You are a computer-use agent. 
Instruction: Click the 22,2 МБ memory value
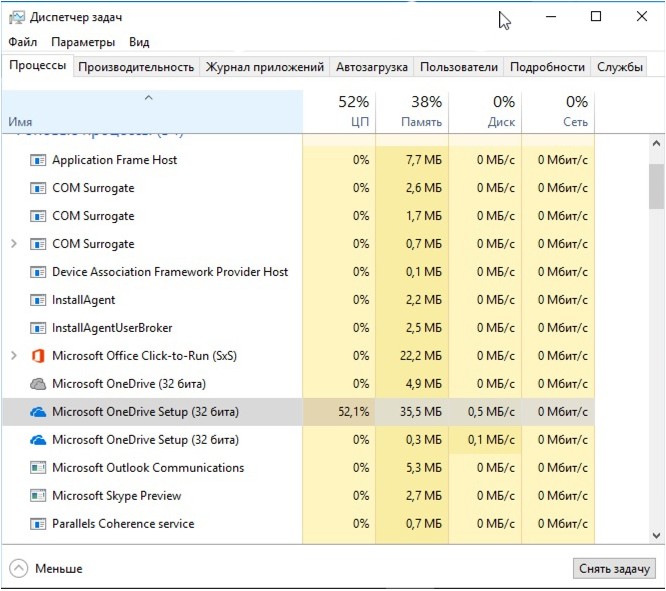tap(420, 356)
